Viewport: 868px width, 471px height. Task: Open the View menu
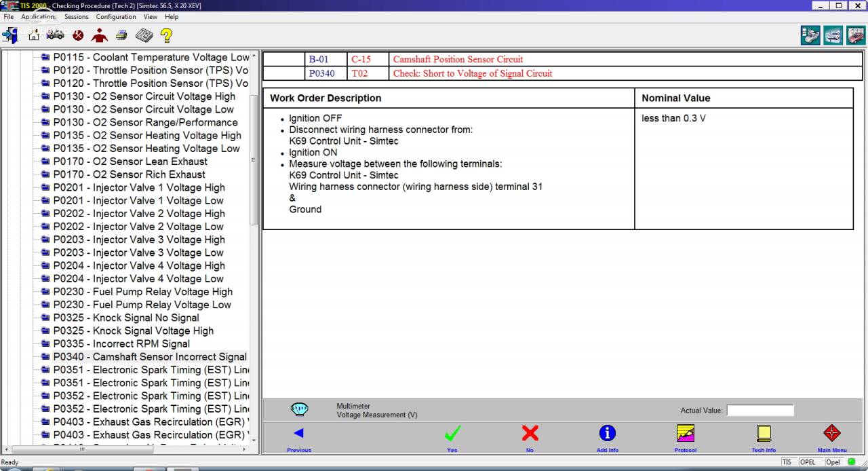click(x=151, y=16)
